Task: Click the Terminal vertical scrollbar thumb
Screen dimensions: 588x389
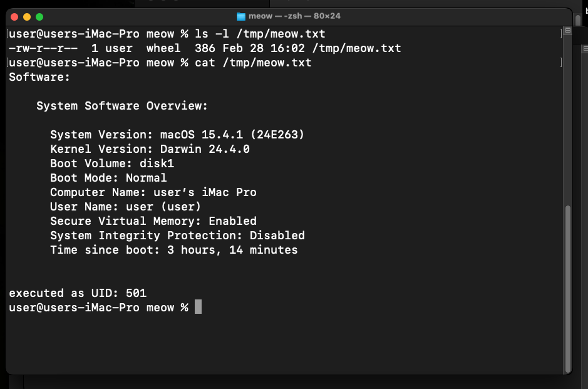Action: tap(568, 288)
